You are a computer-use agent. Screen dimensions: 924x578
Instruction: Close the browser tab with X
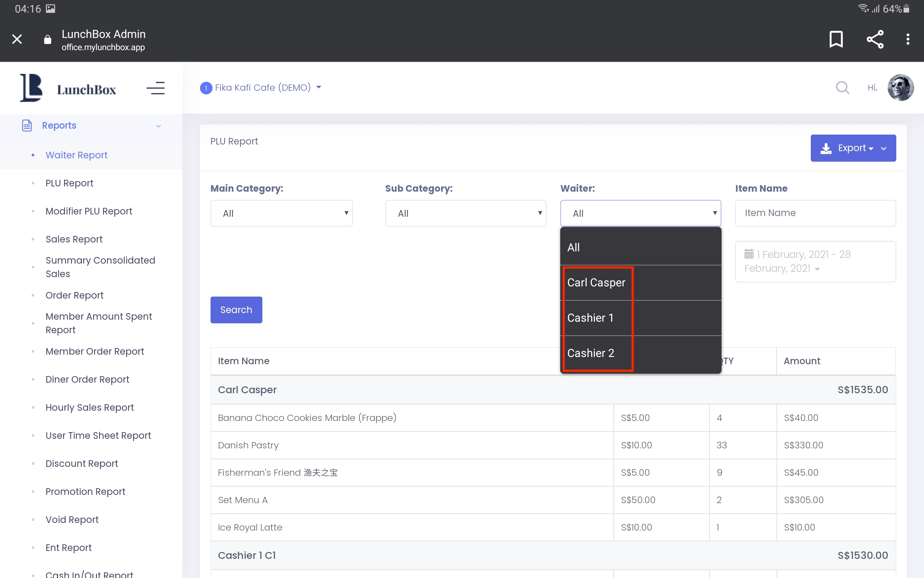tap(17, 39)
